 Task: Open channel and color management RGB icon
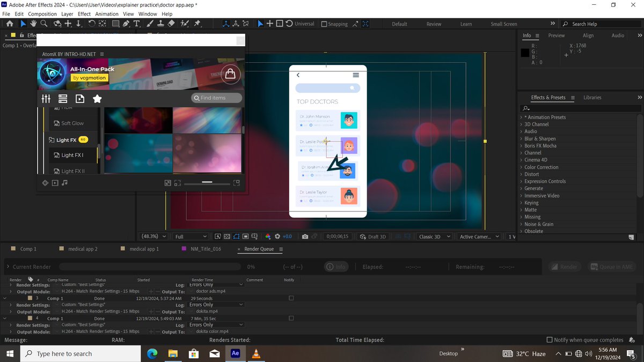tap(268, 237)
